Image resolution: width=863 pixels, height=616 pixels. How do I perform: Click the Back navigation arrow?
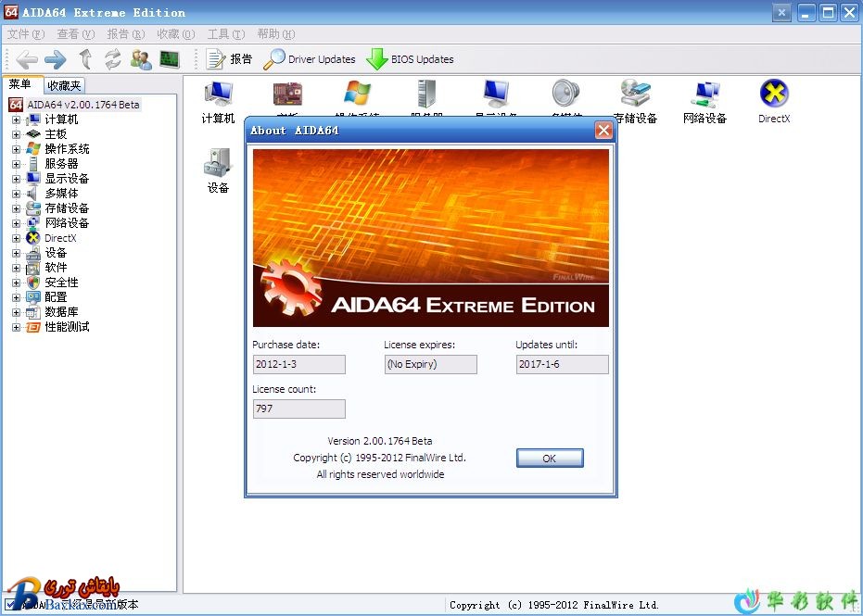click(27, 59)
